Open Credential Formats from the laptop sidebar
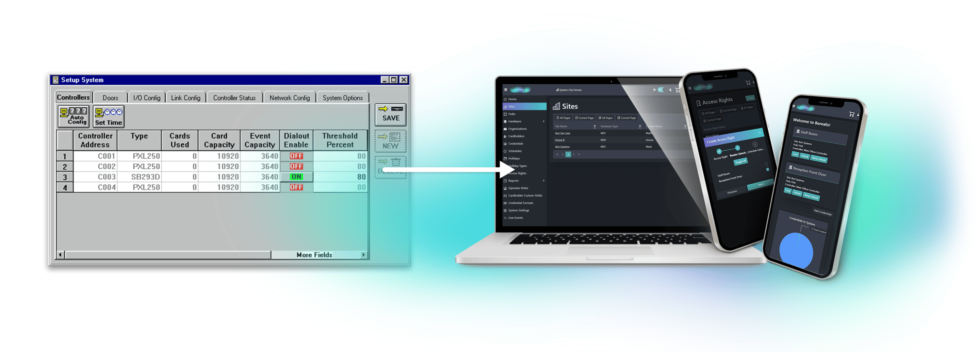 click(x=524, y=203)
